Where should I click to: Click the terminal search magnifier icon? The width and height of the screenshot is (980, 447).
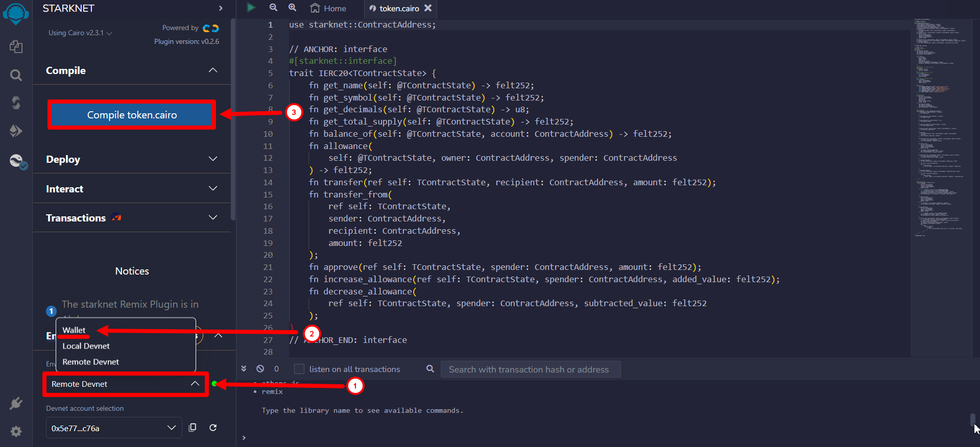tap(430, 368)
